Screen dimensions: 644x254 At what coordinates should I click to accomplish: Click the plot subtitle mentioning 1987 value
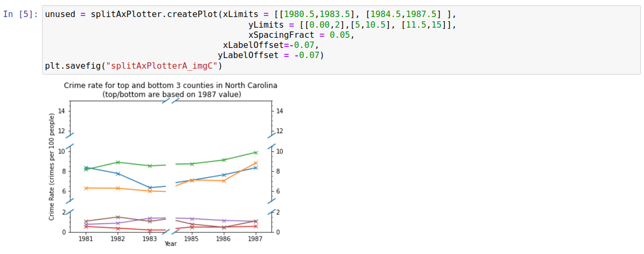tap(172, 94)
